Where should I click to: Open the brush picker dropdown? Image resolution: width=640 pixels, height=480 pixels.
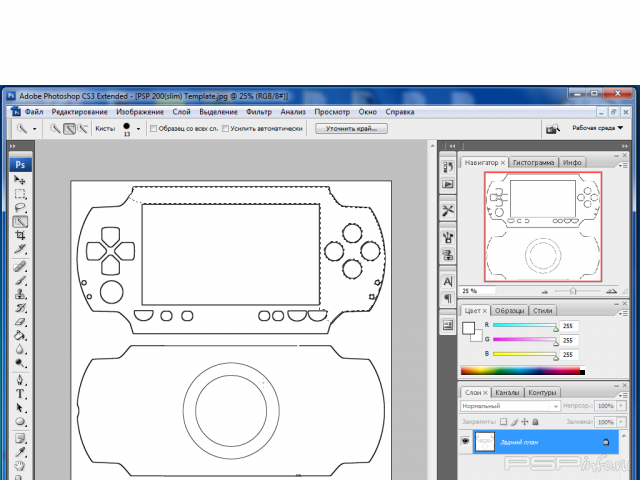(138, 129)
